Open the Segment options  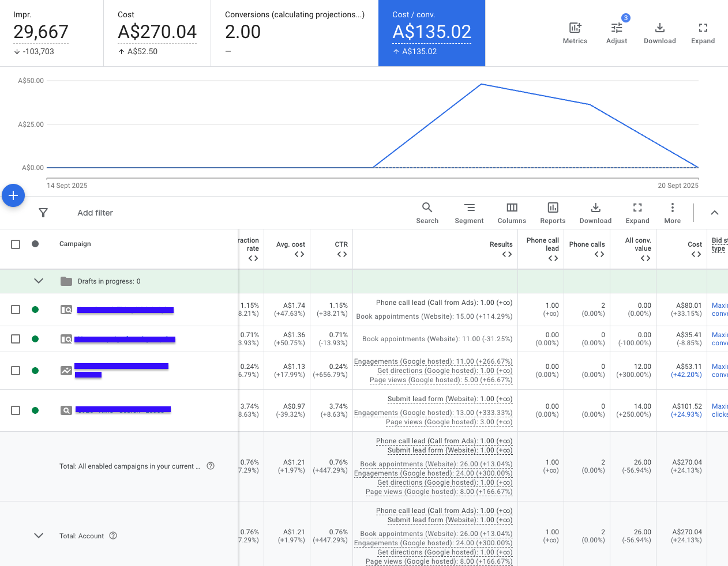pos(469,213)
